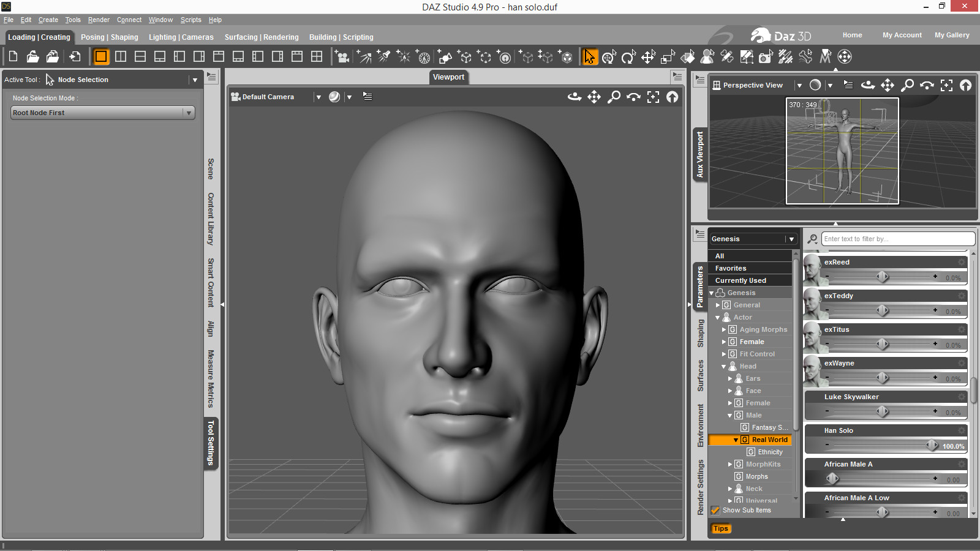Select the Rotate tool in toolbar
The width and height of the screenshot is (980, 551).
[x=628, y=57]
